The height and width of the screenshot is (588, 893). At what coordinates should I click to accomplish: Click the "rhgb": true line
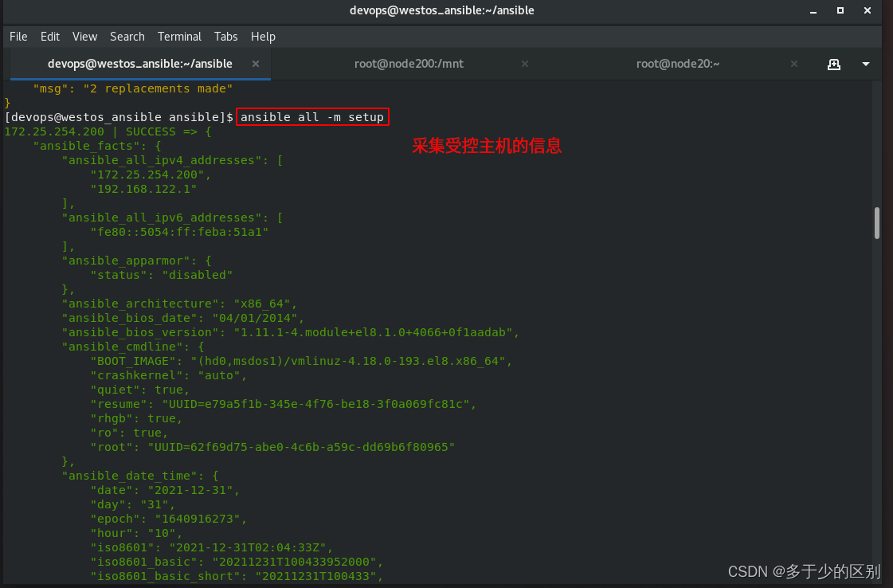137,418
